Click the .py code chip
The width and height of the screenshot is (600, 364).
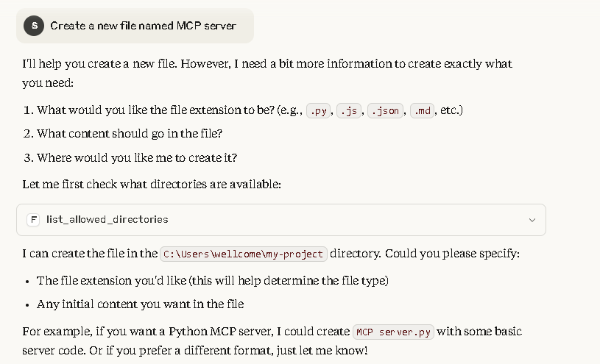(x=319, y=111)
